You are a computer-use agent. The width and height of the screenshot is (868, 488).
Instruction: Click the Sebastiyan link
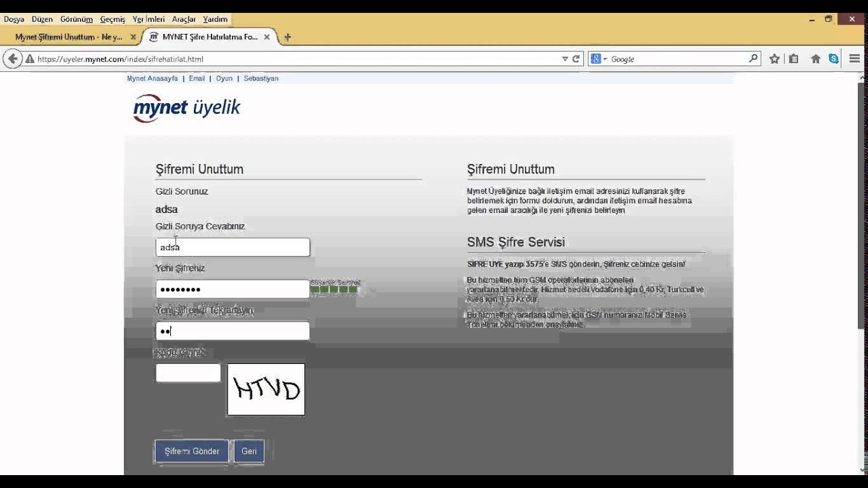coord(261,79)
